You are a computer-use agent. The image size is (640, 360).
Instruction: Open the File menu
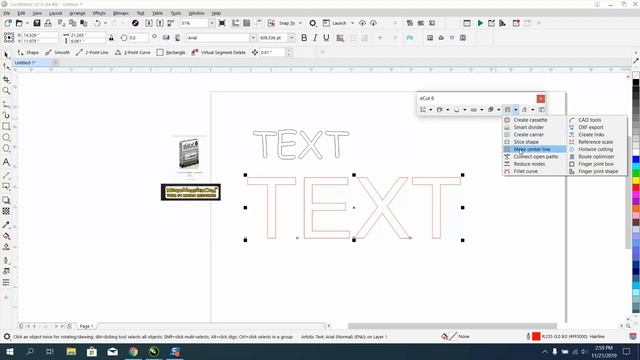(x=7, y=13)
